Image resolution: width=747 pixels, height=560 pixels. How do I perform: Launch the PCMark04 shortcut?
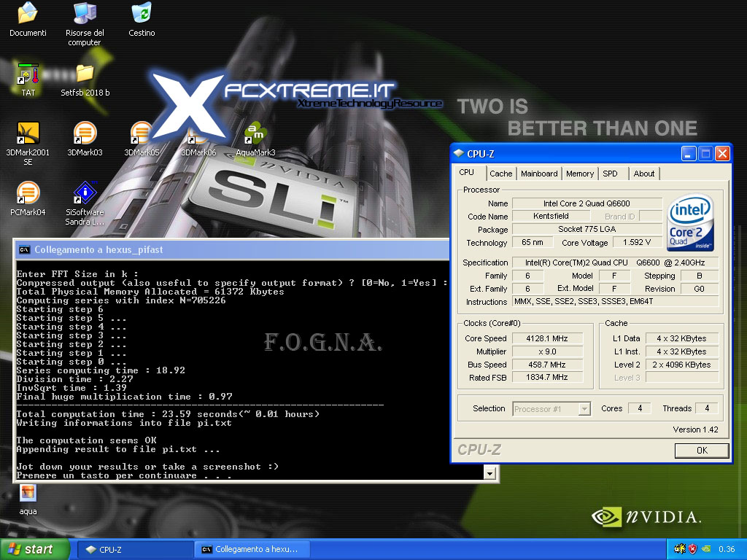pyautogui.click(x=28, y=198)
